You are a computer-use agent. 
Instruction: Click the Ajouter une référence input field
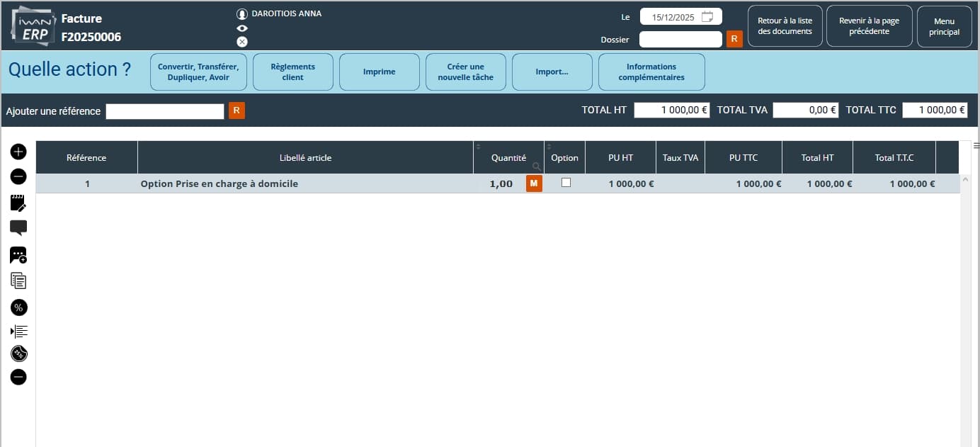click(x=165, y=111)
